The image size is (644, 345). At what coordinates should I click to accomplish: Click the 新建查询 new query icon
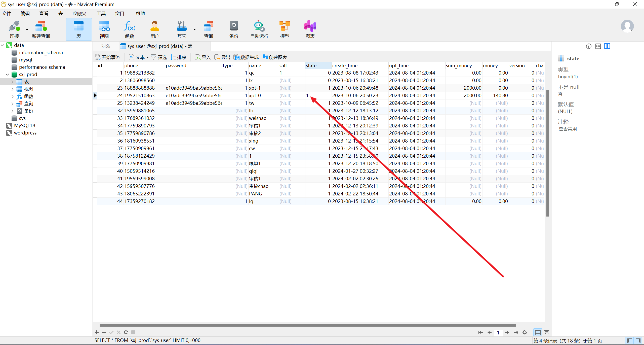tap(41, 29)
